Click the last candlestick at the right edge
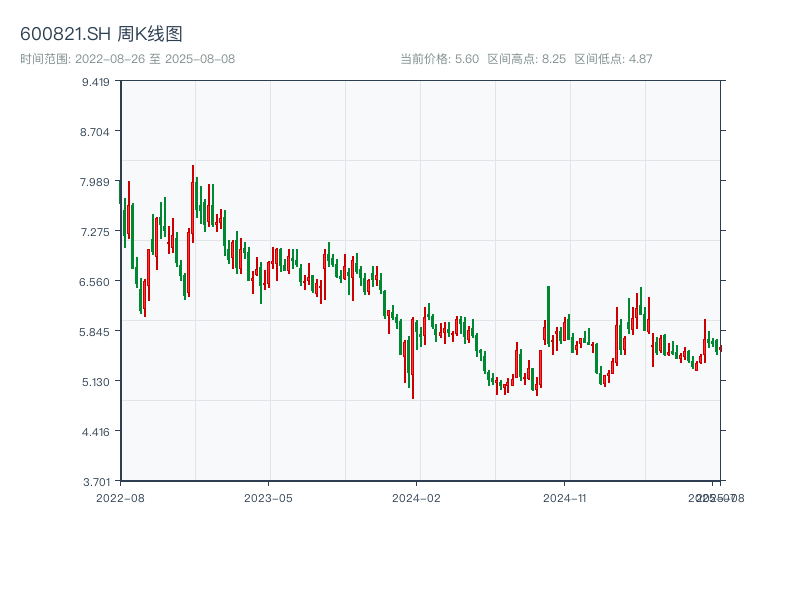Viewport: 800px width, 600px height. pyautogui.click(x=720, y=348)
